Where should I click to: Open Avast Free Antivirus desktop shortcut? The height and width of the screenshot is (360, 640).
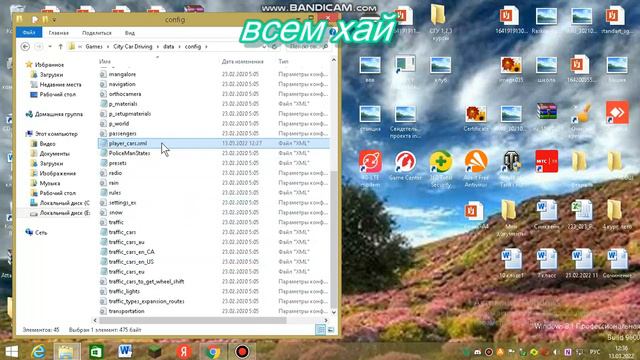click(x=476, y=169)
